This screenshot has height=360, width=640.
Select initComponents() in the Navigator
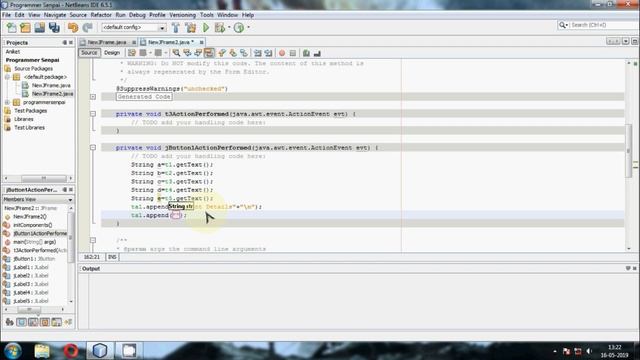pos(33,225)
